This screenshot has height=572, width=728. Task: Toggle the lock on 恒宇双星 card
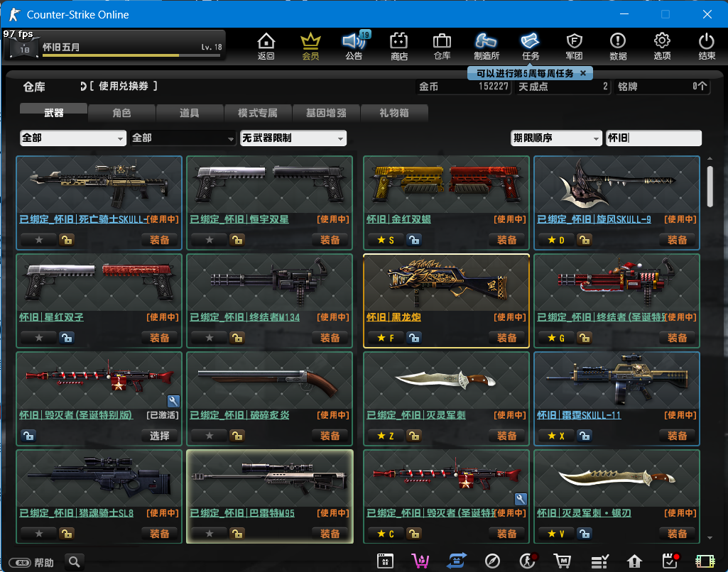[237, 240]
